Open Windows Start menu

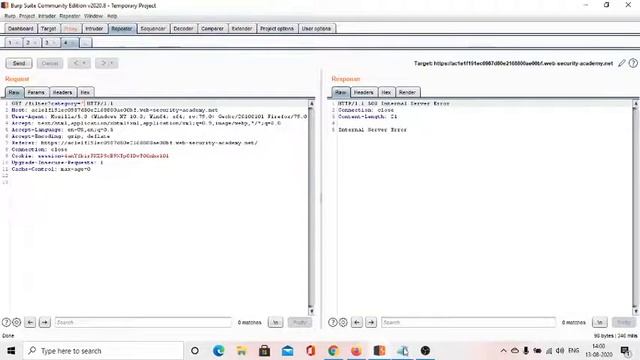pos(11,351)
